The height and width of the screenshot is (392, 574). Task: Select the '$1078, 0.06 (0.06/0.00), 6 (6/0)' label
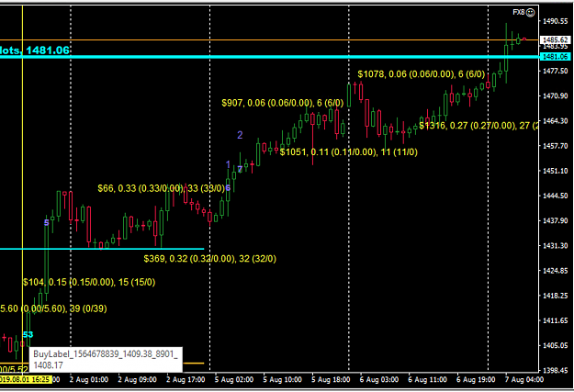(421, 74)
